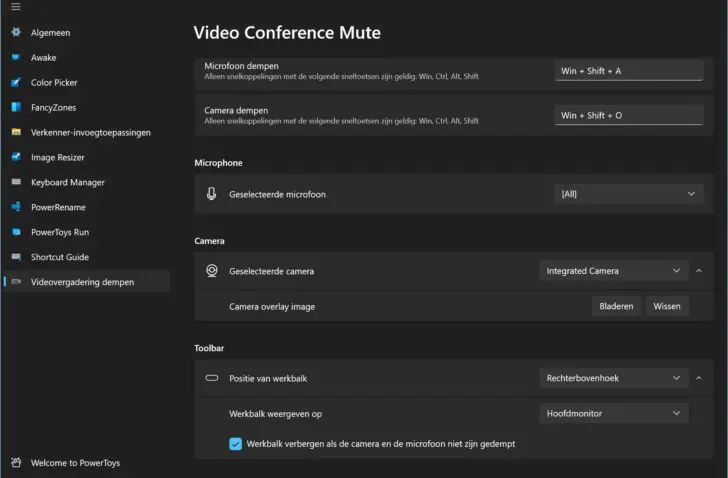Click the Toolbar section heading
This screenshot has height=478, width=728.
(x=209, y=348)
